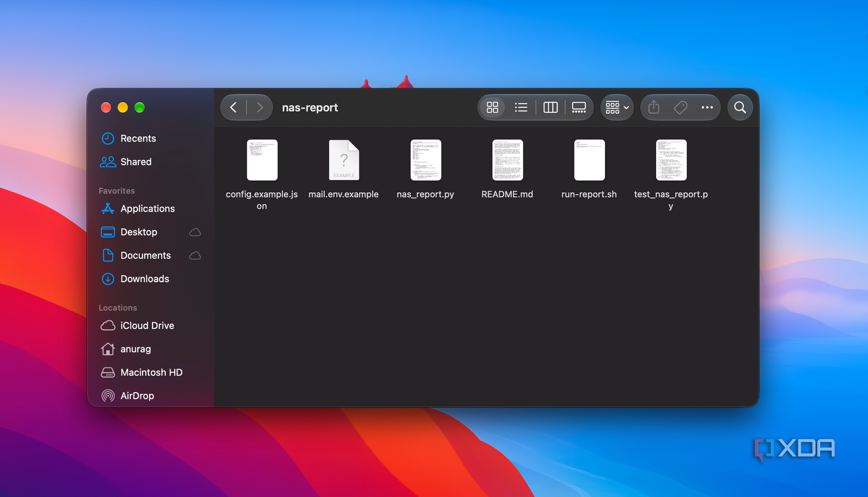Screen dimensions: 868x497
Task: Switch to icon grid view
Action: point(492,107)
